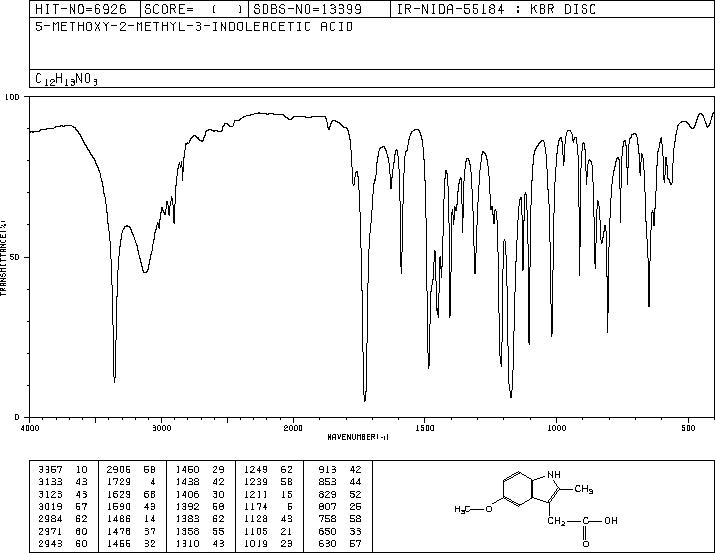Click the 1000 wavenumber axis label
Image resolution: width=715 pixels, height=553 pixels.
(556, 428)
